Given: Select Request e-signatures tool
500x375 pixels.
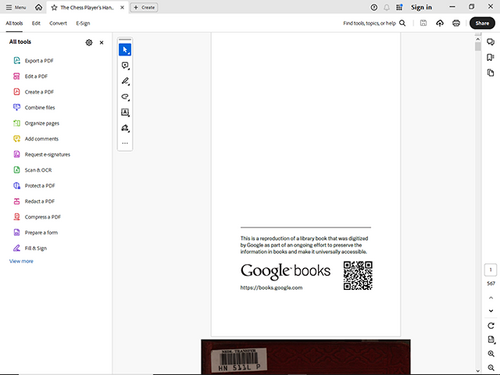Looking at the screenshot, I should (41, 155).
